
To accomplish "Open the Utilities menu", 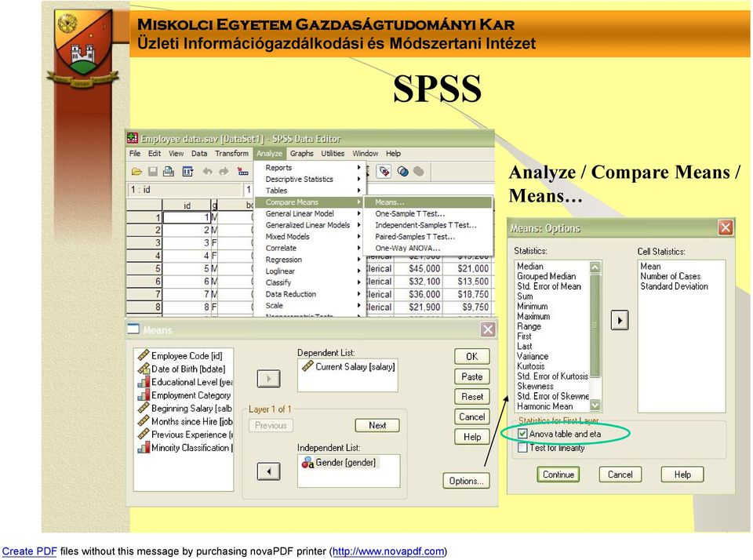I will (333, 154).
